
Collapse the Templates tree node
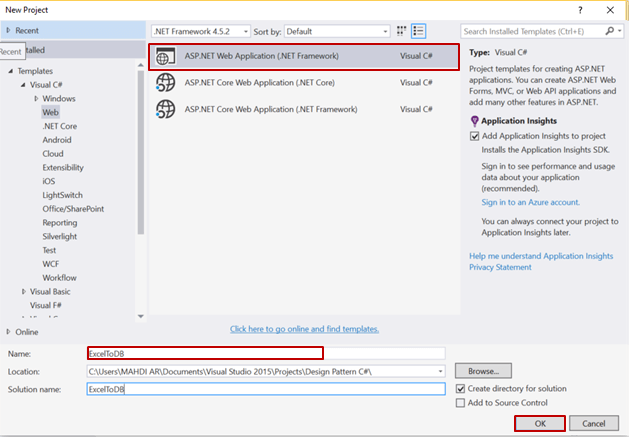(x=10, y=71)
